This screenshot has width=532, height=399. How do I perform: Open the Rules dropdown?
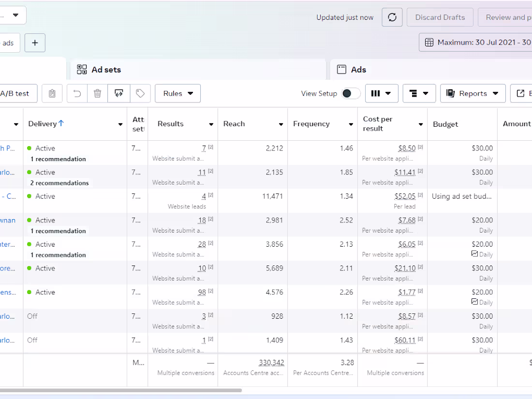(177, 93)
